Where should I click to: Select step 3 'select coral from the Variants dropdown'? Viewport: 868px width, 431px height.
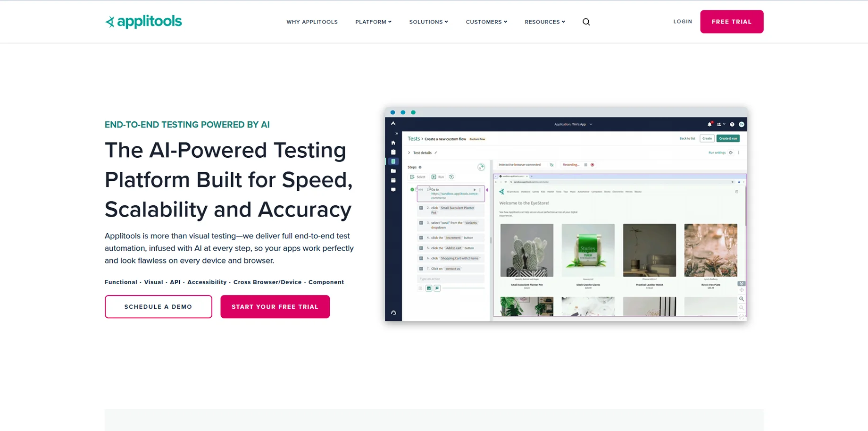point(451,225)
